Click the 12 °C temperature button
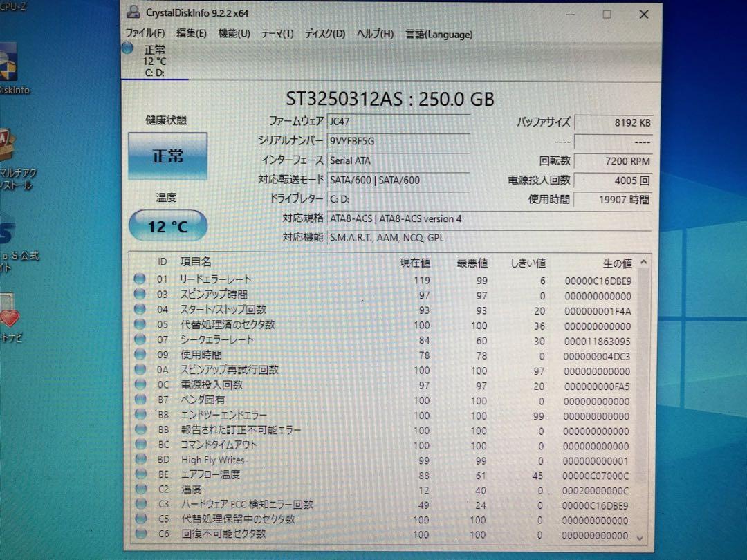This screenshot has height=560, width=747. click(x=167, y=226)
